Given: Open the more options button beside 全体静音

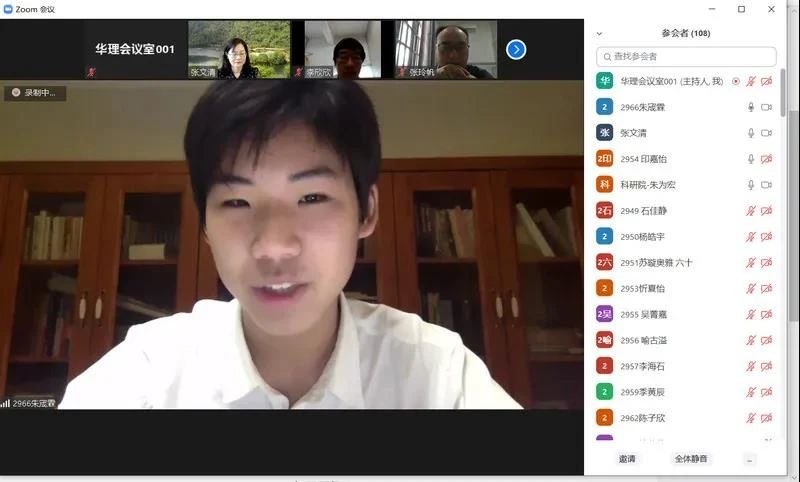Looking at the screenshot, I should (750, 459).
